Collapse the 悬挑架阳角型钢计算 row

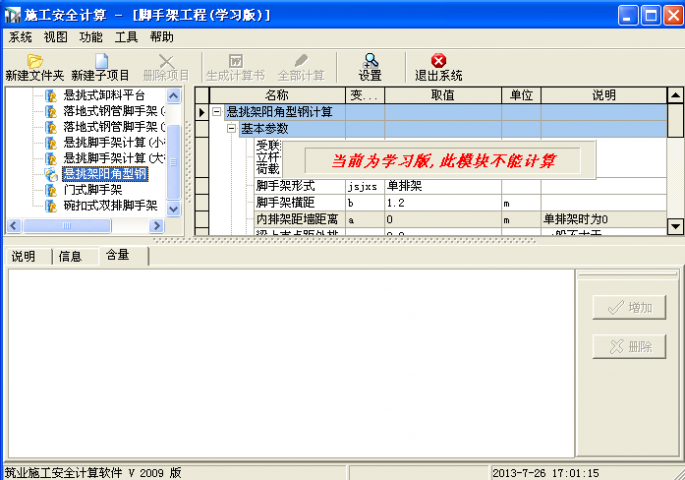pyautogui.click(x=217, y=112)
